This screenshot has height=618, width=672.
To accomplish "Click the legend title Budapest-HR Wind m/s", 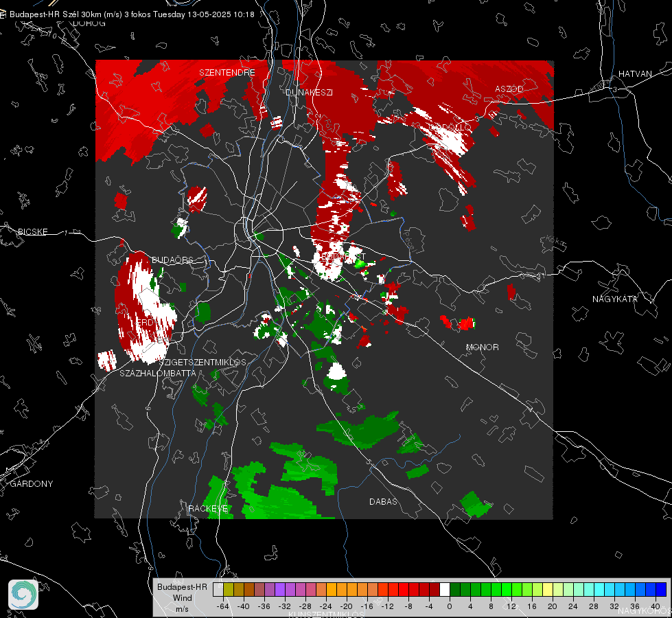I will click(182, 597).
